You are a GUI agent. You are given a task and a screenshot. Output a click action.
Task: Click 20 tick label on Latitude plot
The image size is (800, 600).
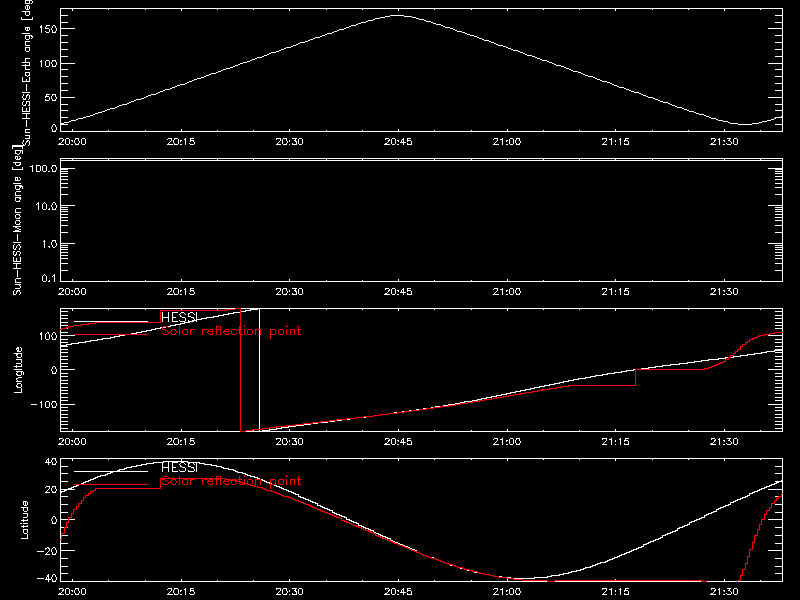click(52, 490)
